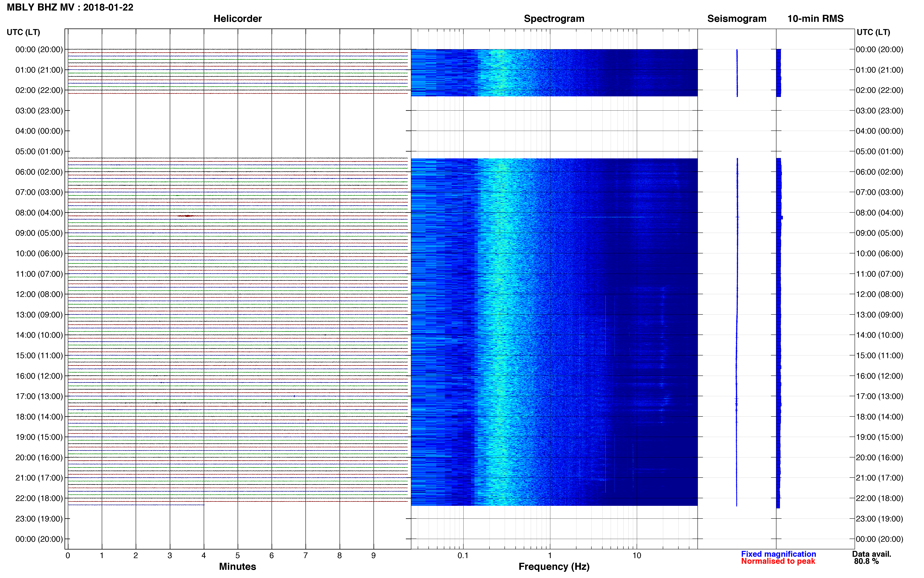Select Minutes axis tick '0'

coord(68,555)
